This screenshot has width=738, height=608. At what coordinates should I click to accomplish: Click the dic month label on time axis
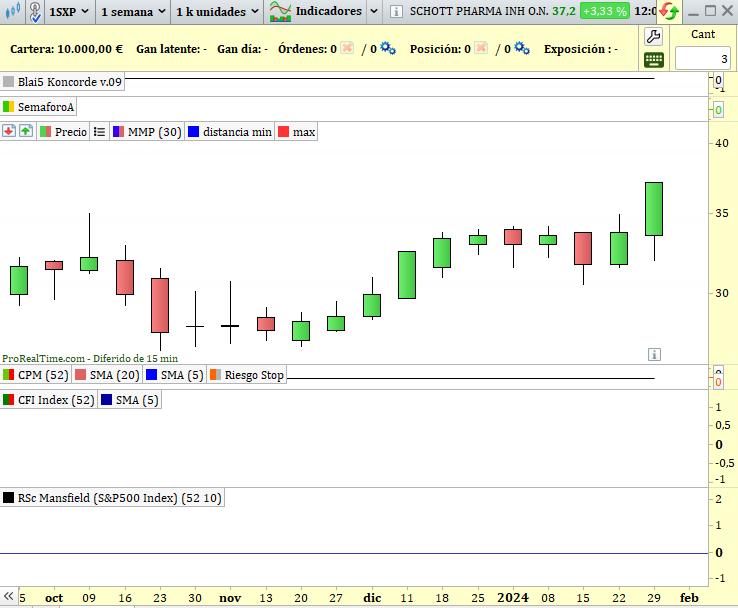click(372, 598)
